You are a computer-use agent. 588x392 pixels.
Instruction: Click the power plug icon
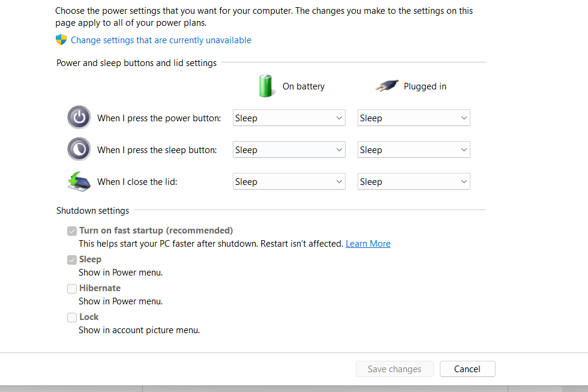(x=387, y=86)
